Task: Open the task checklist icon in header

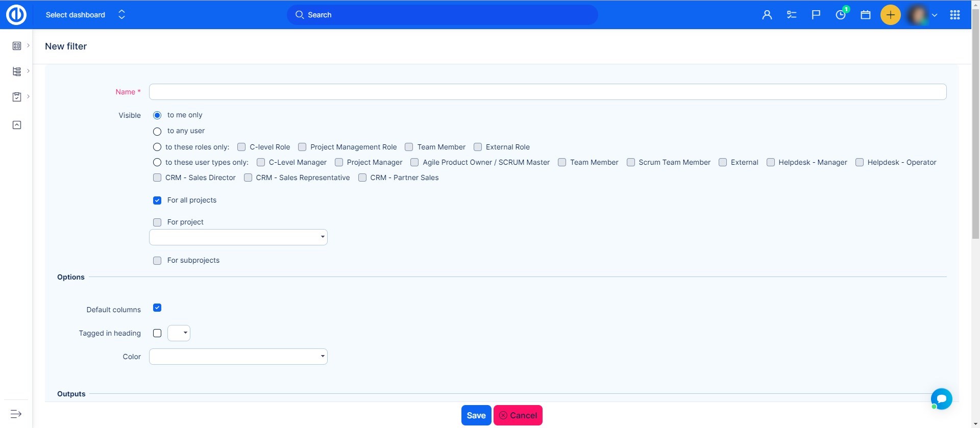Action: 792,15
